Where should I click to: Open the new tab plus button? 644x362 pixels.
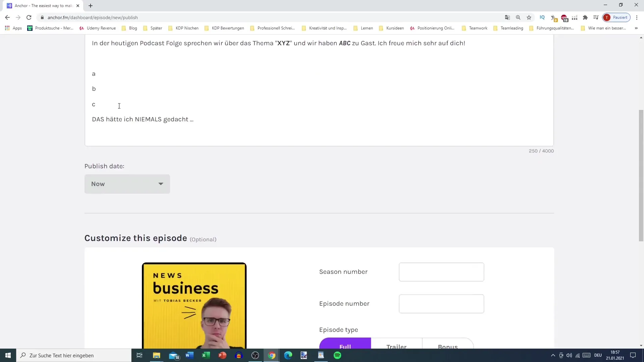(91, 6)
